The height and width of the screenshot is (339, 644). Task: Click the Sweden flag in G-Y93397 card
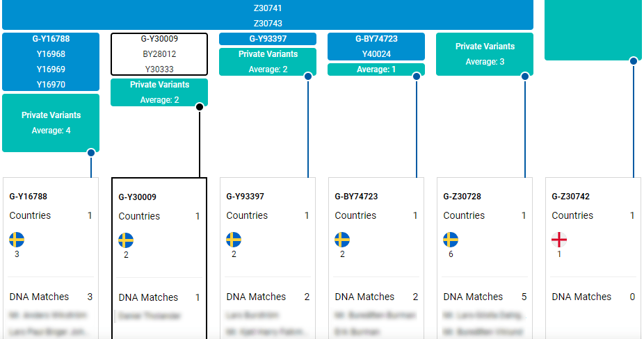(x=234, y=240)
